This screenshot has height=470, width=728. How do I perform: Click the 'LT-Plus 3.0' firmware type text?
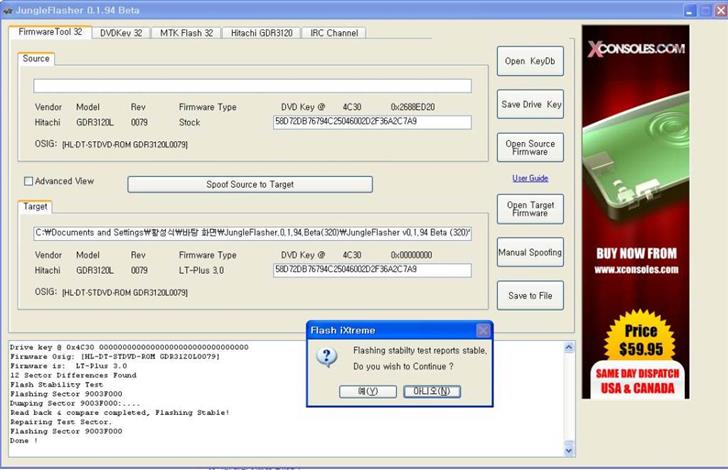click(x=202, y=270)
